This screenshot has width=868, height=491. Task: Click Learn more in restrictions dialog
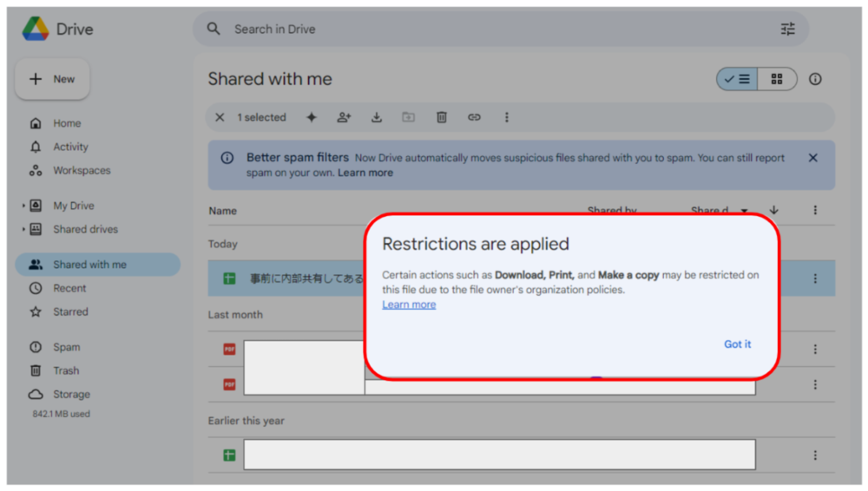pos(409,304)
